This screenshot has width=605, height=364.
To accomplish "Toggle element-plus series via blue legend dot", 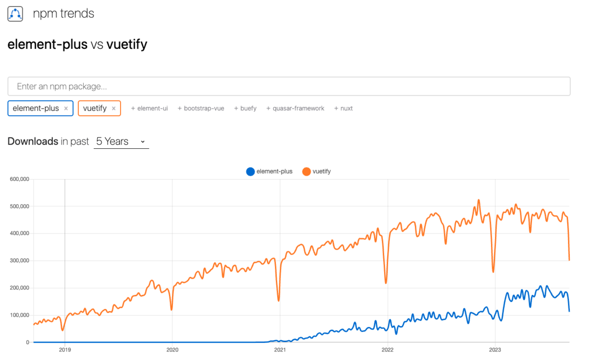I will tap(251, 171).
